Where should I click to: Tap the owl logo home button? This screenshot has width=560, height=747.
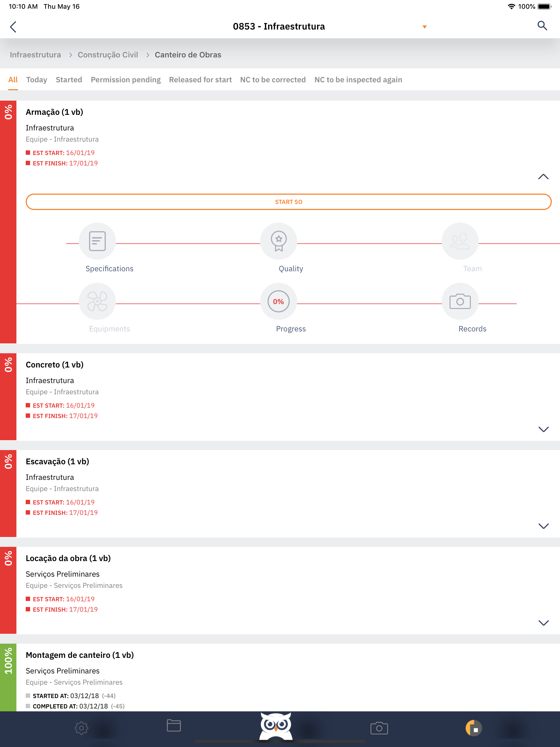tap(276, 726)
